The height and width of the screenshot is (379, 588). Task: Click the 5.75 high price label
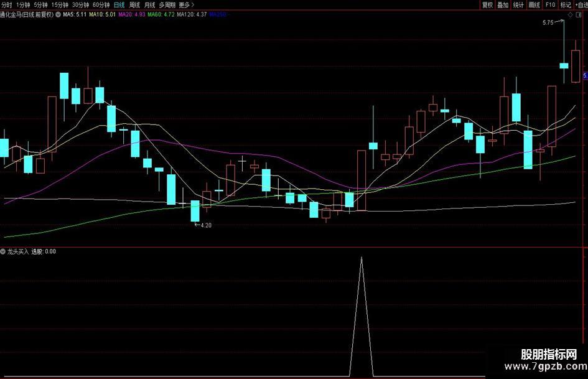(x=548, y=22)
